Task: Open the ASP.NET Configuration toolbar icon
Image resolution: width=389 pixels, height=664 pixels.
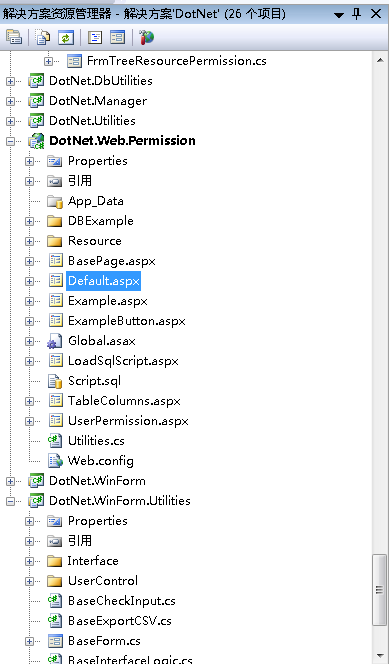Action: pos(146,37)
